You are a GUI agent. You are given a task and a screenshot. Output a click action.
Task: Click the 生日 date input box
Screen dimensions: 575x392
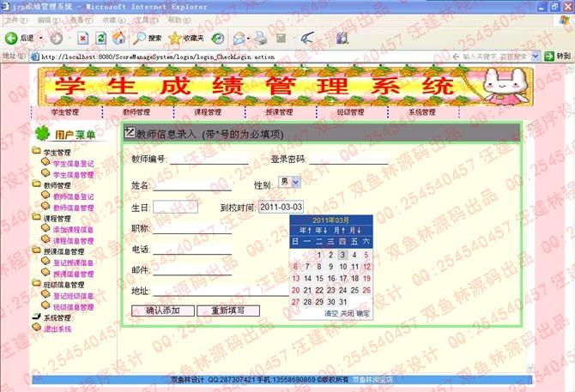pyautogui.click(x=175, y=207)
